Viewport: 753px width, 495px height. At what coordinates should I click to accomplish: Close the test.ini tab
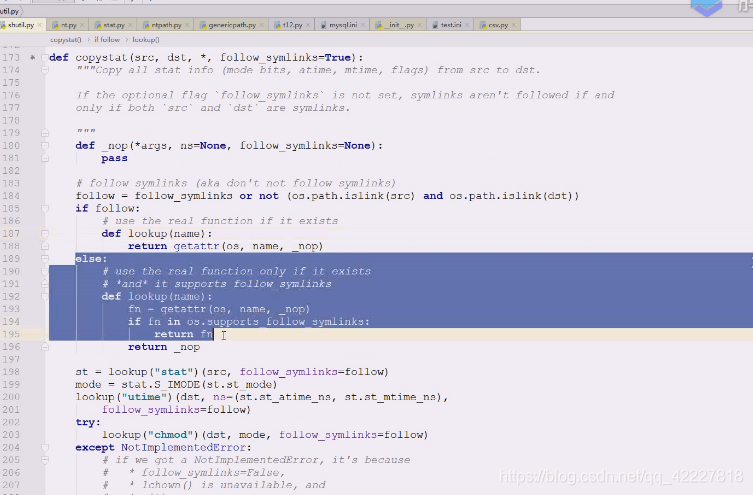pyautogui.click(x=467, y=25)
